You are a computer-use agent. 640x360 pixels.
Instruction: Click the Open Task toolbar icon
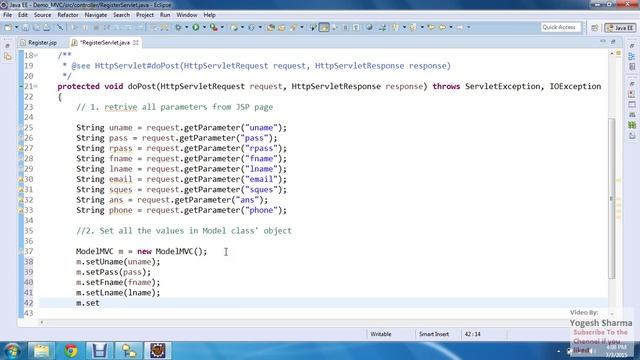(282, 27)
